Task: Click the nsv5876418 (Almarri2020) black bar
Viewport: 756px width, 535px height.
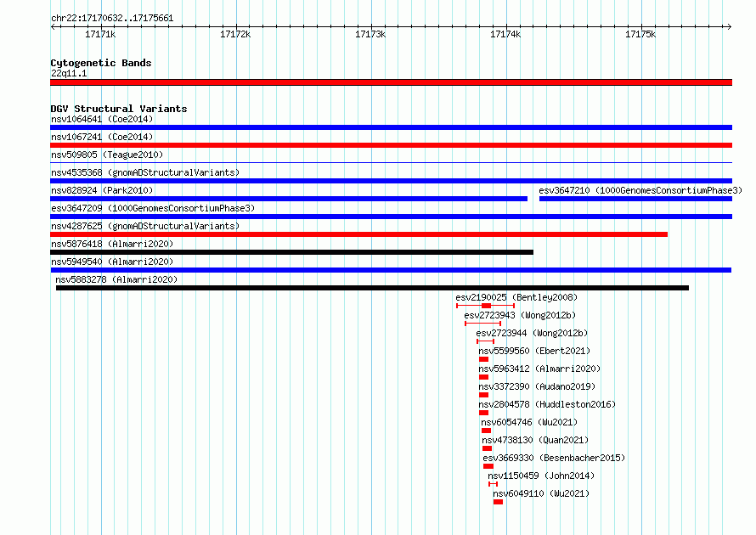Action: click(291, 252)
